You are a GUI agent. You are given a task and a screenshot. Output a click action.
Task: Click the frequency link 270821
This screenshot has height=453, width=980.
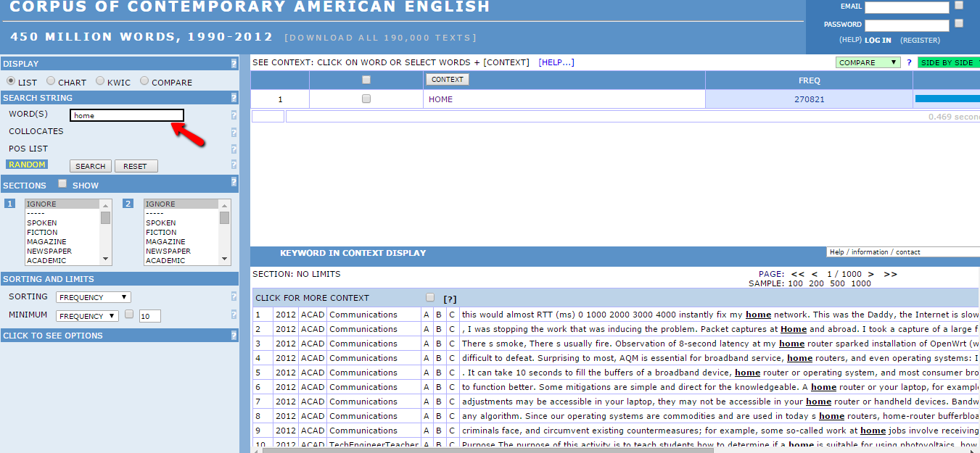click(809, 99)
